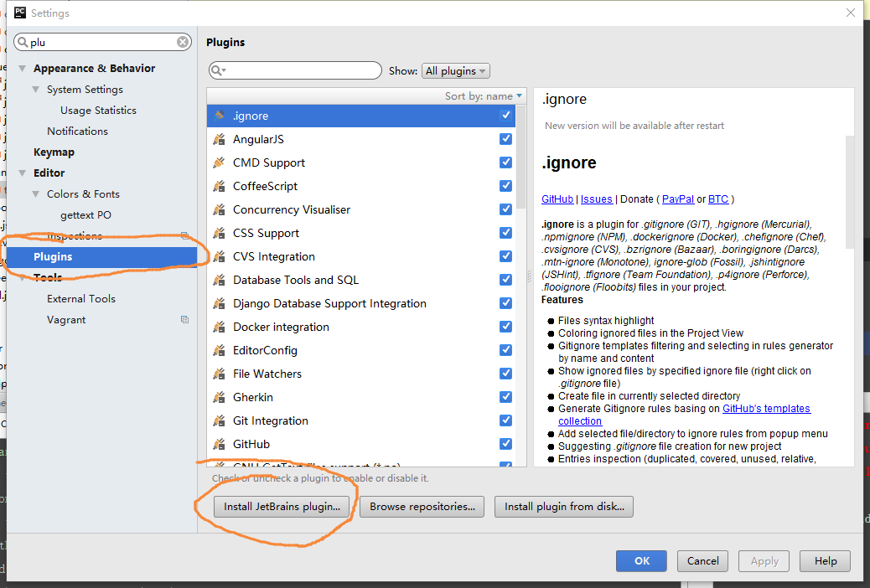Open the Sort by name dropdown

click(x=484, y=96)
